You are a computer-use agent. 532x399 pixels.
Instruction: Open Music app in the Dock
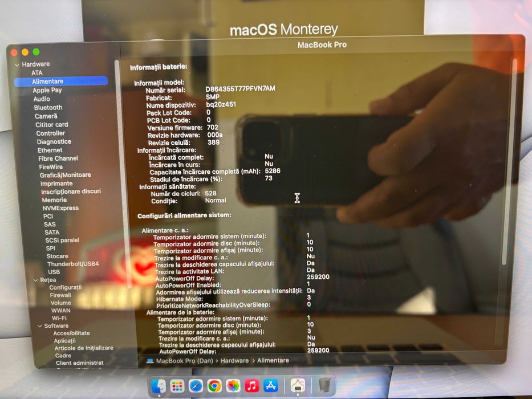(x=252, y=386)
